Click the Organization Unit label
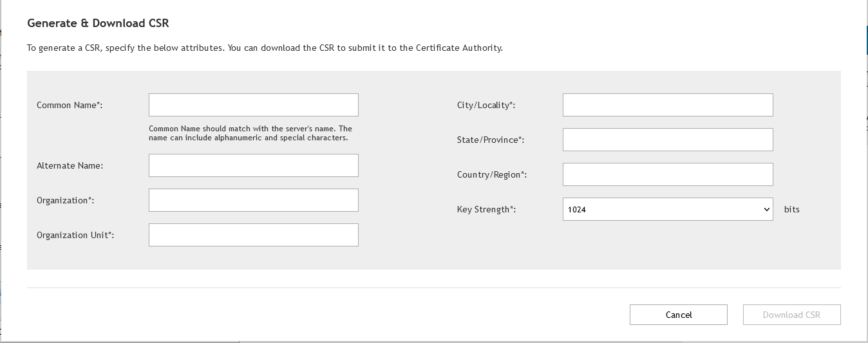 click(x=75, y=235)
